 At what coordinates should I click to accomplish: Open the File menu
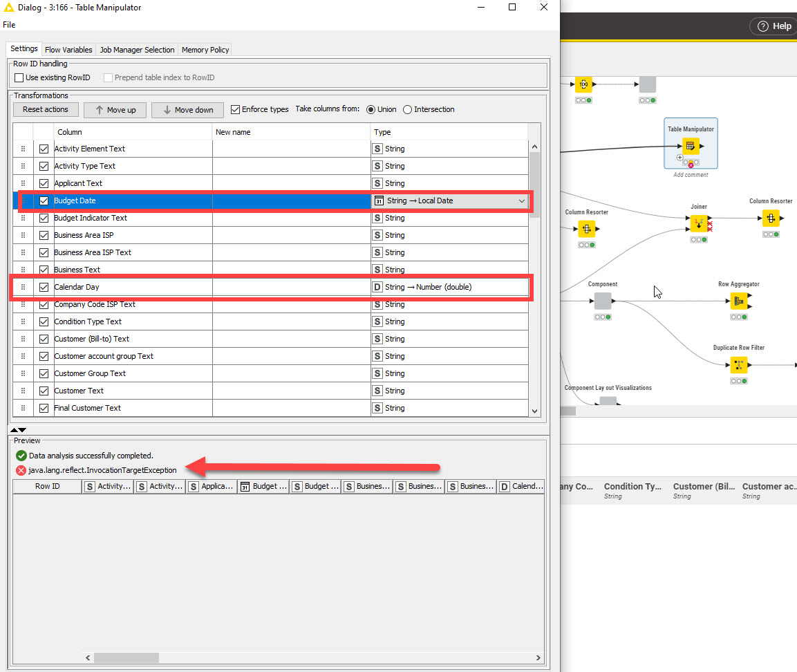(9, 24)
